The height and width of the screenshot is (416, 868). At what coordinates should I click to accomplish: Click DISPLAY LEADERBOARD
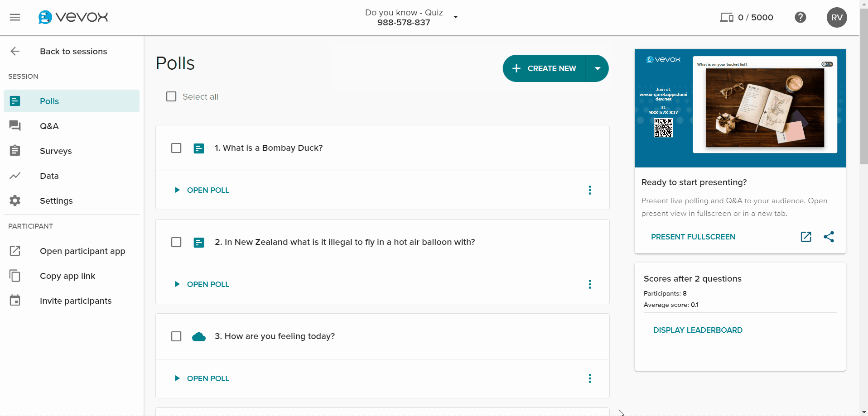tap(698, 330)
